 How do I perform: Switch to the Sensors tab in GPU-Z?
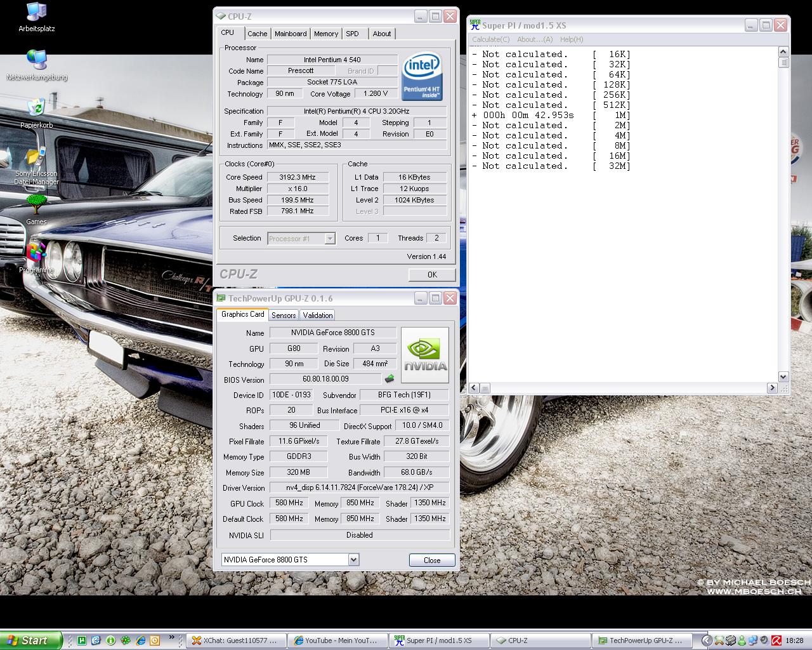pyautogui.click(x=284, y=315)
